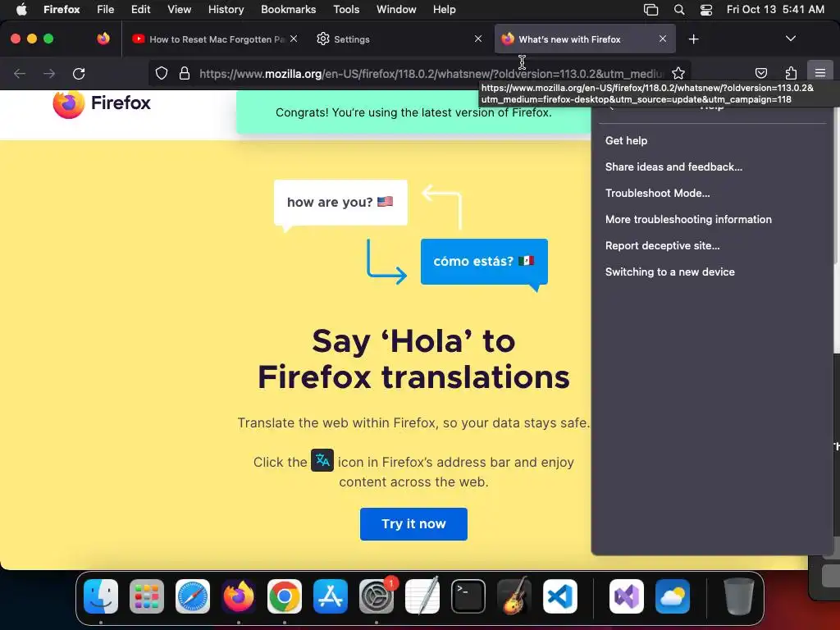840x630 pixels.
Task: Open the View menu
Action: (x=179, y=9)
